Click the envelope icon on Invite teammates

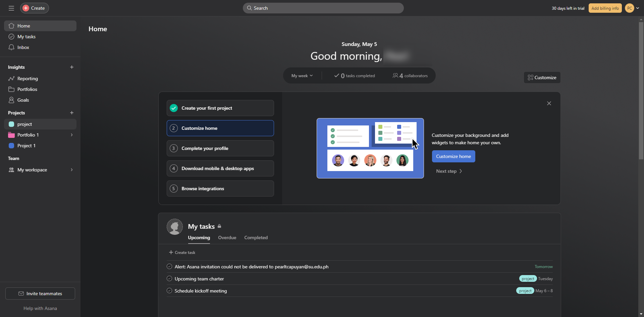(21, 294)
